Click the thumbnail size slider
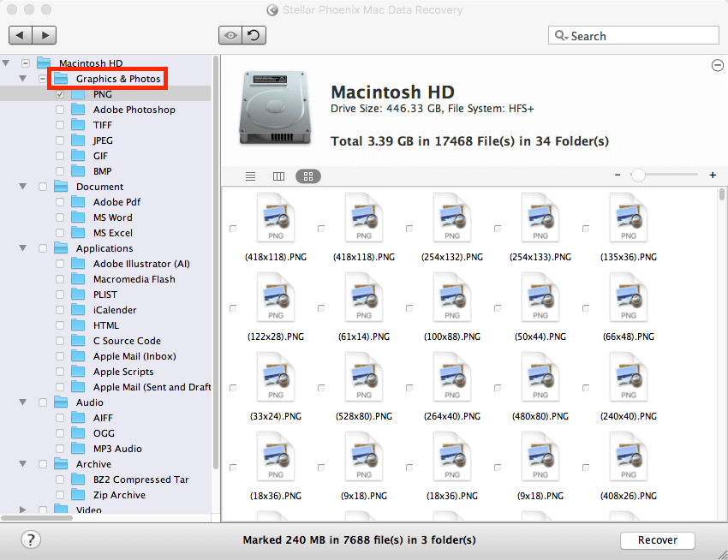Screen dimensions: 728x560 tap(638, 175)
